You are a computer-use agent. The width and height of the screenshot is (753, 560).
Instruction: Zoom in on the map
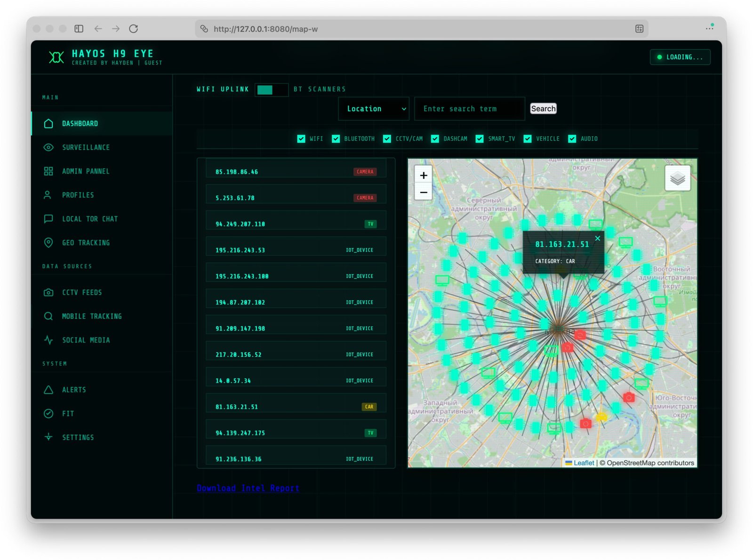[424, 176]
